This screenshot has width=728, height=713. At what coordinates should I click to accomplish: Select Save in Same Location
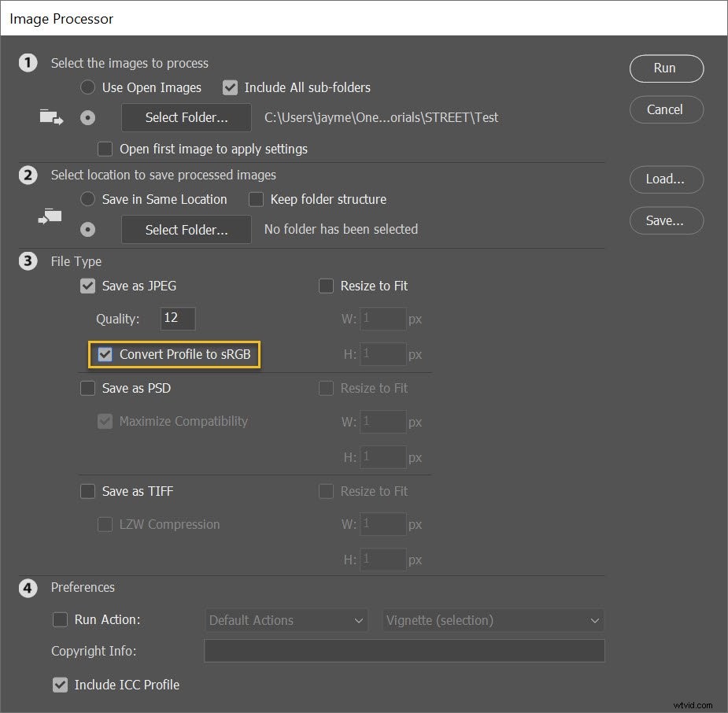(x=87, y=199)
